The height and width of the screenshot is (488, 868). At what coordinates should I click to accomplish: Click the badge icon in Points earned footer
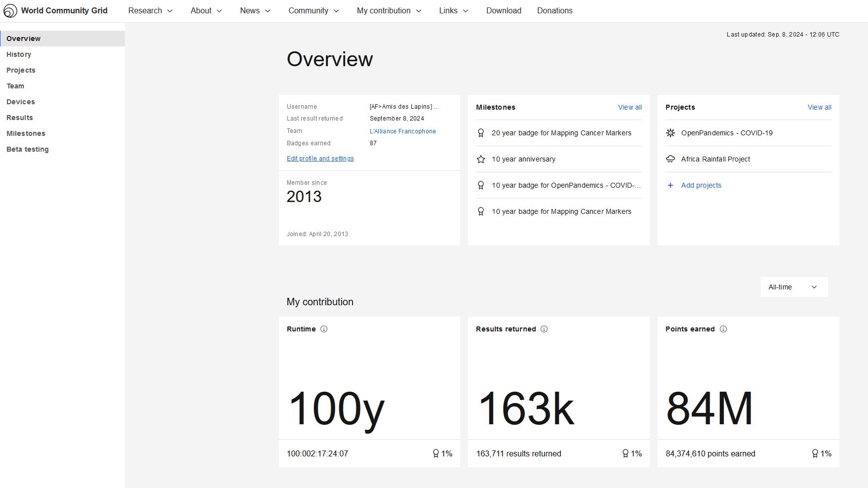pos(815,453)
